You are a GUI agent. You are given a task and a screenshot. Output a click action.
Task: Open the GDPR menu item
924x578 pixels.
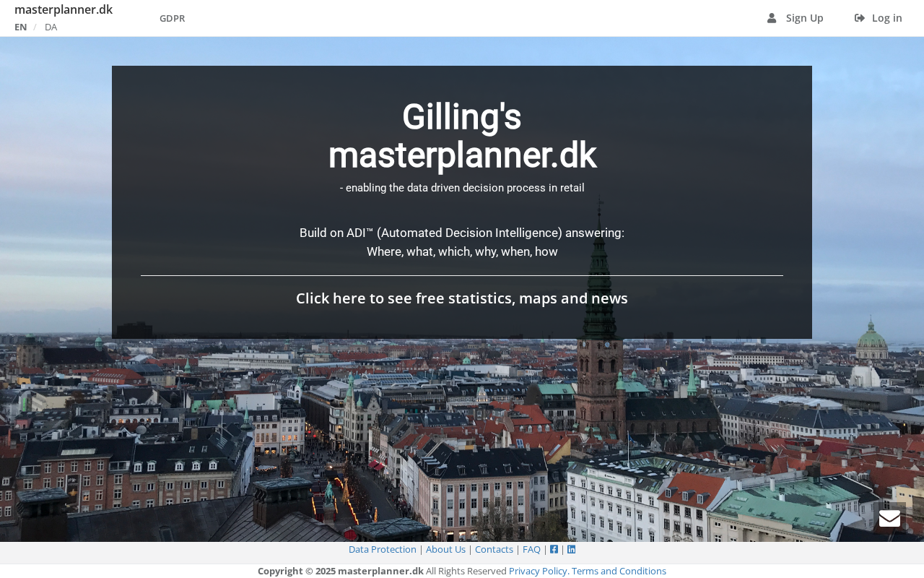(x=172, y=18)
